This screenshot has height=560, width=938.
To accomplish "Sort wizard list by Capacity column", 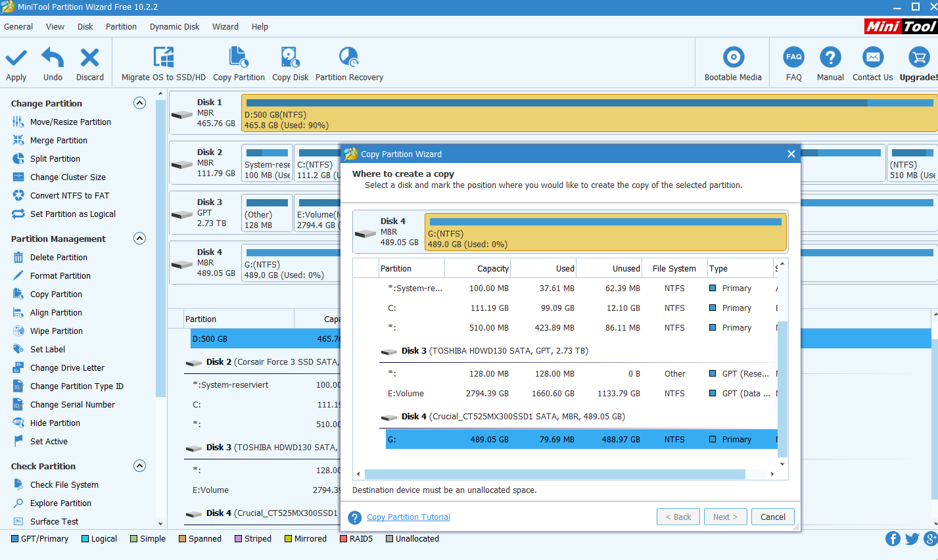I will click(478, 268).
